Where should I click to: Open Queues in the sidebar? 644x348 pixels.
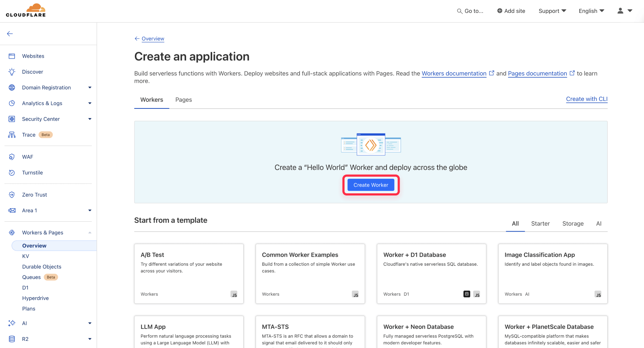pos(31,277)
